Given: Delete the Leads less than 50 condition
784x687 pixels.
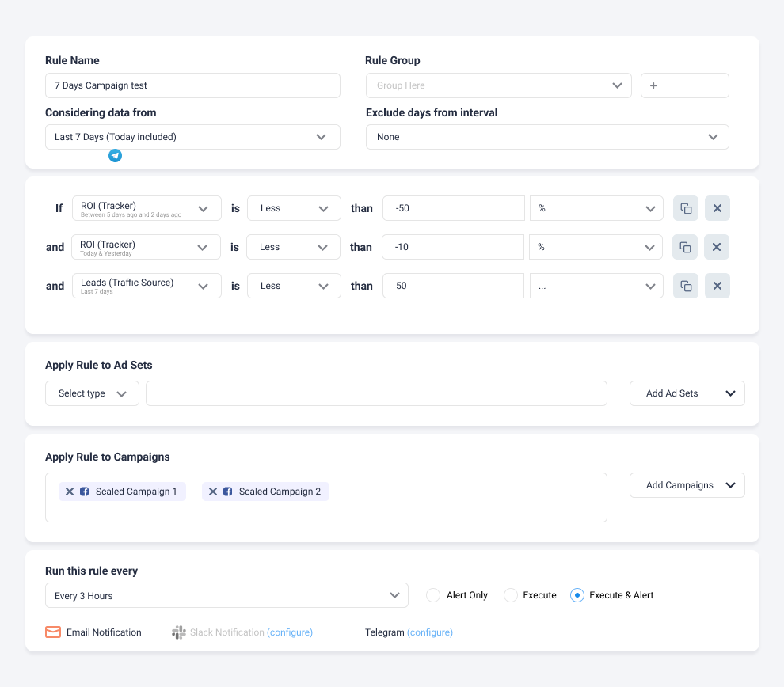Looking at the screenshot, I should pyautogui.click(x=717, y=286).
